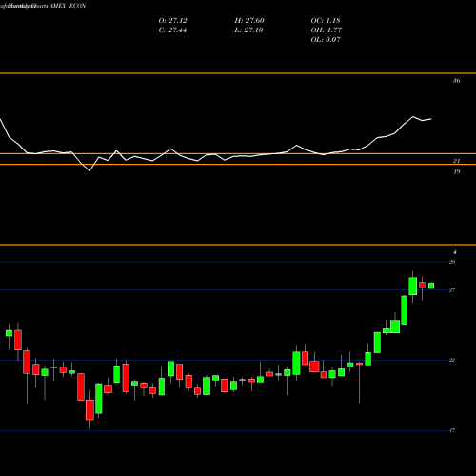Click the lowest red candlestick near 17

(89, 410)
